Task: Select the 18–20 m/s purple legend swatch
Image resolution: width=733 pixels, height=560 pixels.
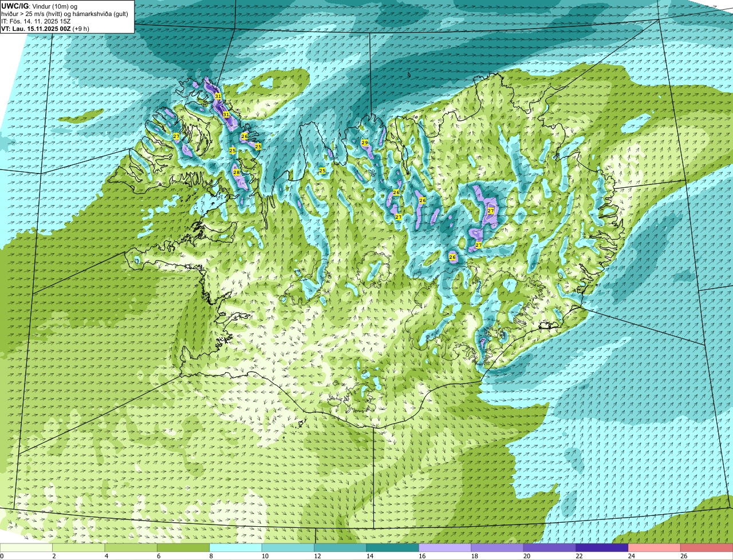Action: coord(497,548)
